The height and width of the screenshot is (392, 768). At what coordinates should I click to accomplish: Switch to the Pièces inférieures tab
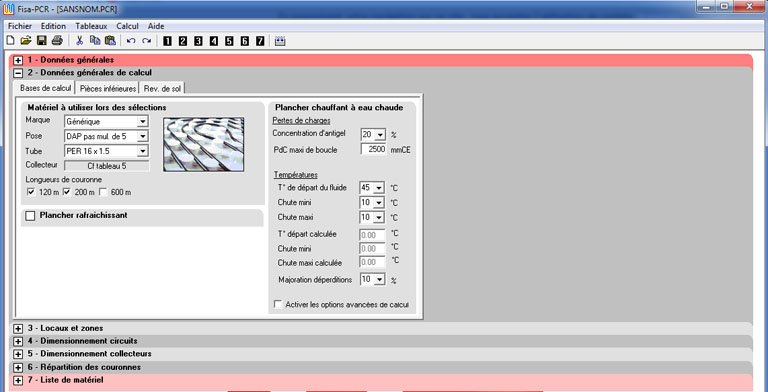pos(108,89)
